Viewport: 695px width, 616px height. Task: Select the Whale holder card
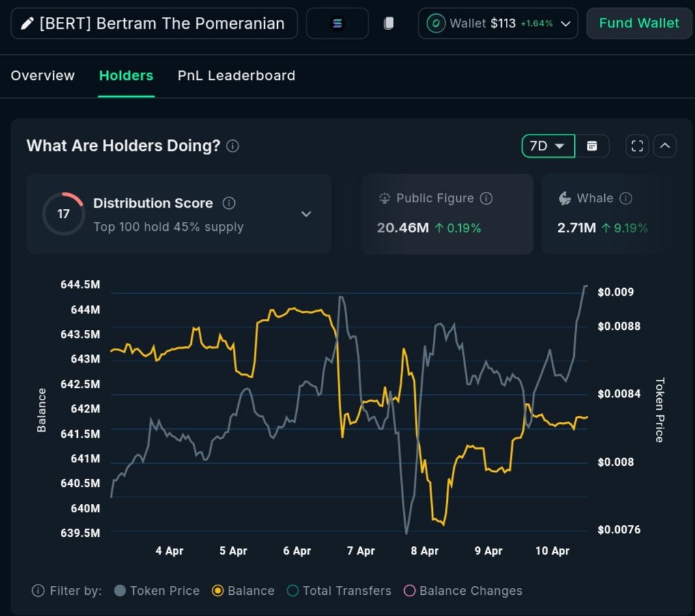[x=609, y=214]
